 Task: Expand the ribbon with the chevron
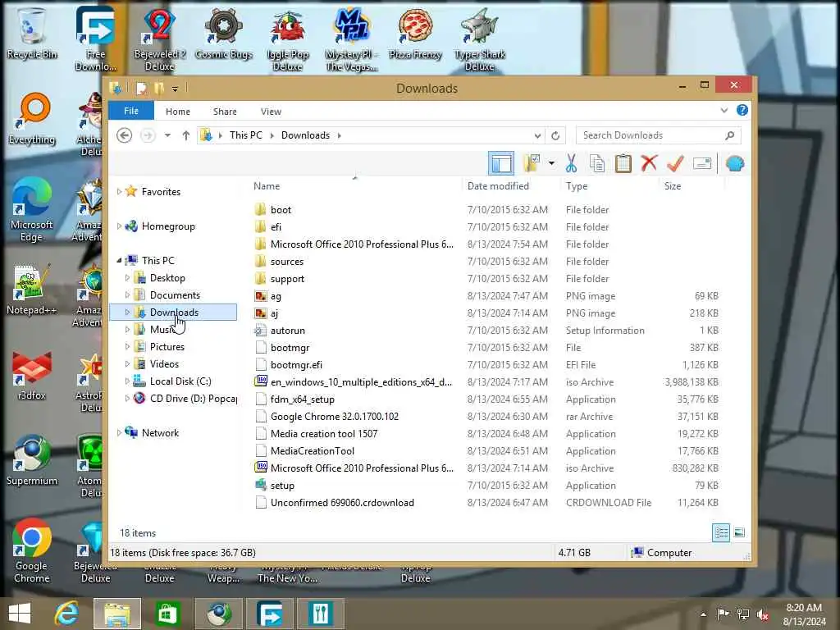point(724,111)
